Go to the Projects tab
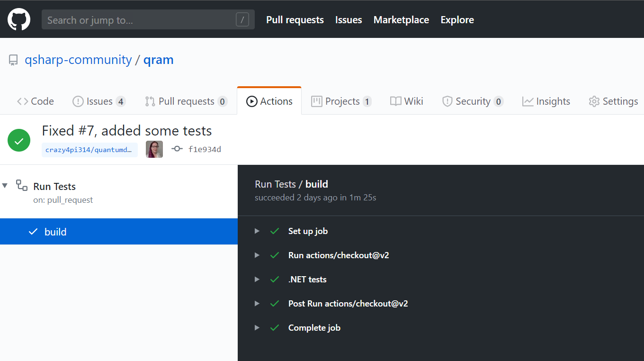This screenshot has height=361, width=644. click(x=341, y=101)
